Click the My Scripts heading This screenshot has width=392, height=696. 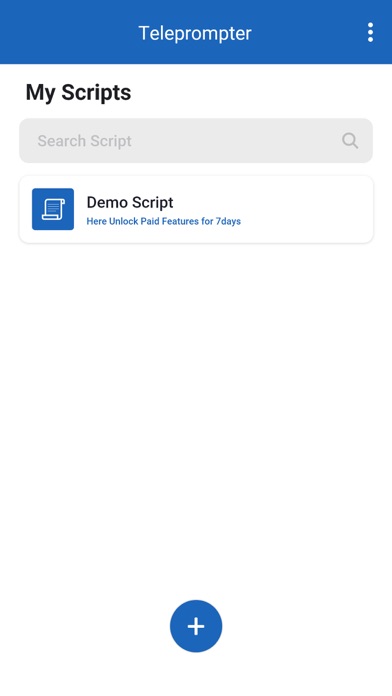(x=78, y=93)
